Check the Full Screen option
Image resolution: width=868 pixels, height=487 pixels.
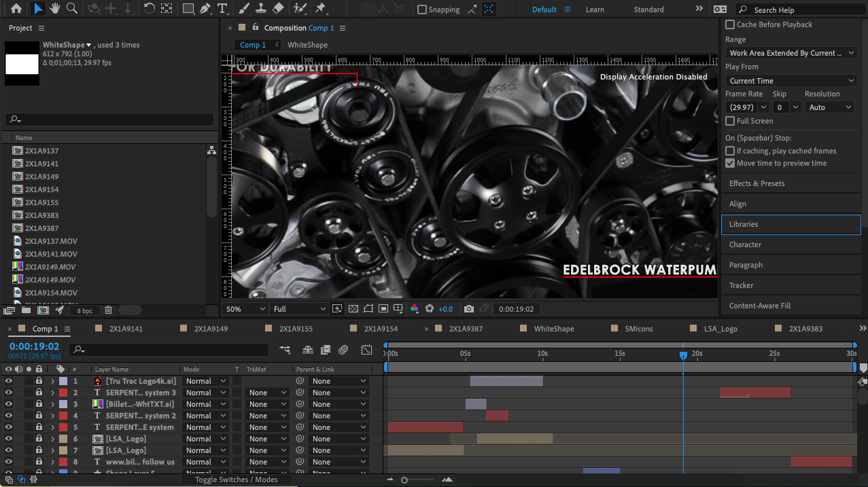click(x=730, y=121)
